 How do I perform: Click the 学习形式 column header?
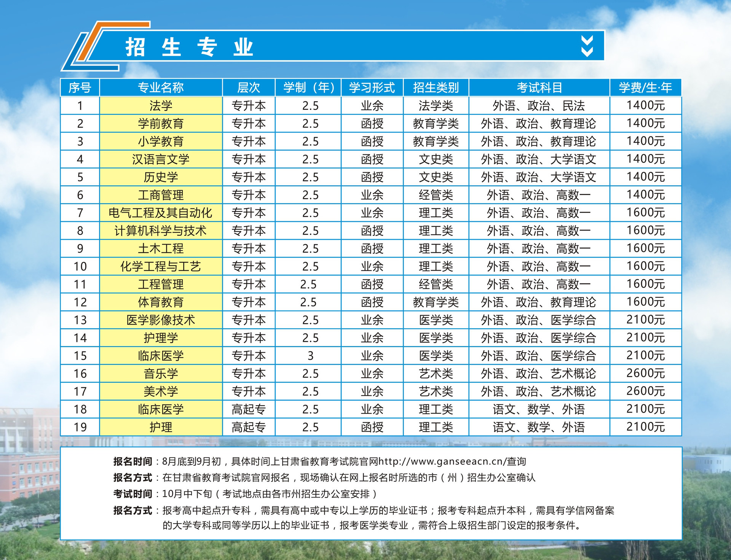372,88
